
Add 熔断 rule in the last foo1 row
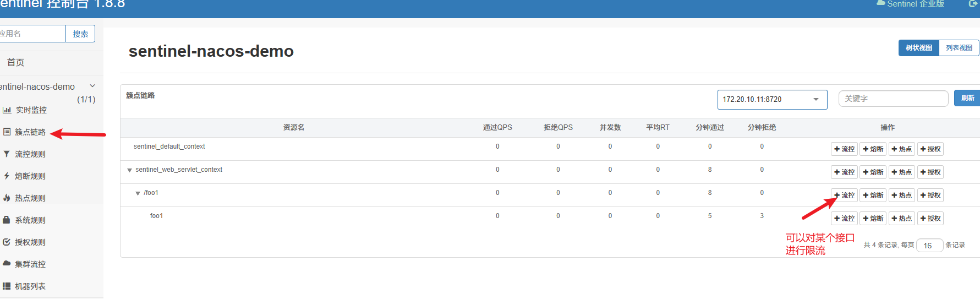873,219
